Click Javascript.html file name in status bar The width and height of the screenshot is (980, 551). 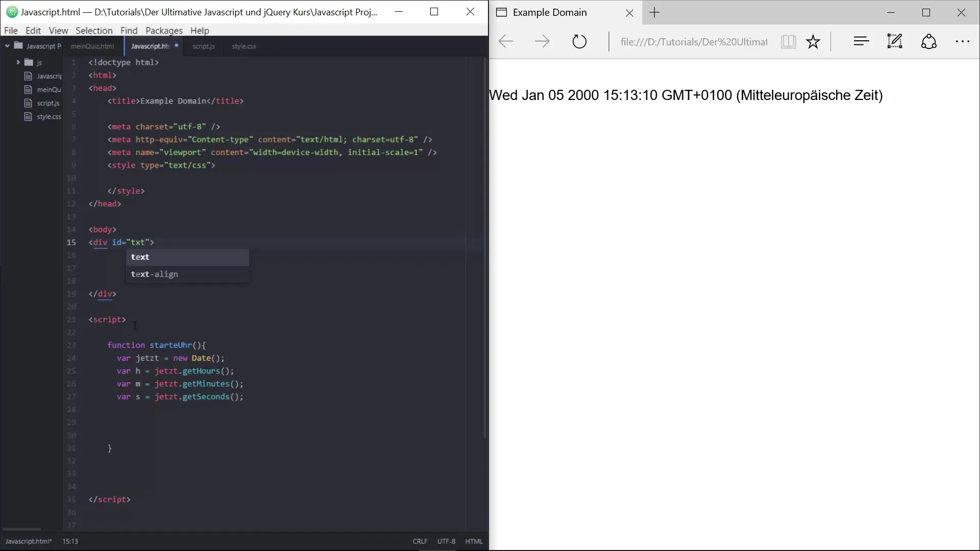tap(29, 541)
